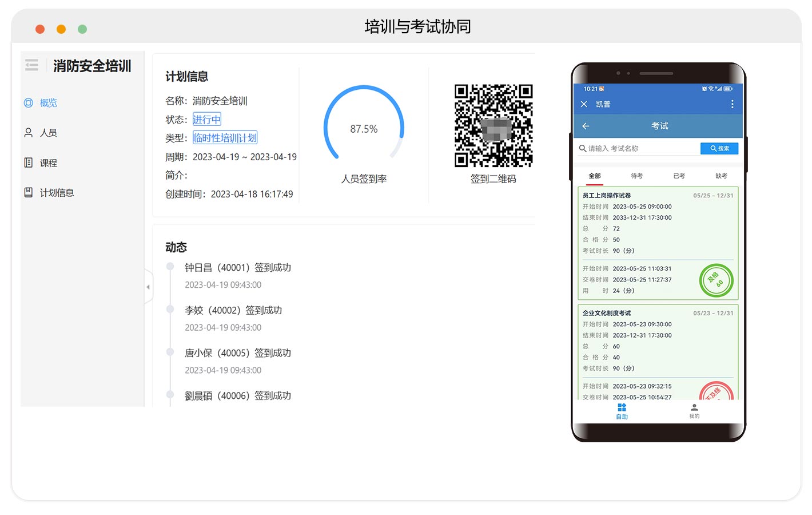
Task: Click the green 及格 stamp
Action: (x=716, y=280)
